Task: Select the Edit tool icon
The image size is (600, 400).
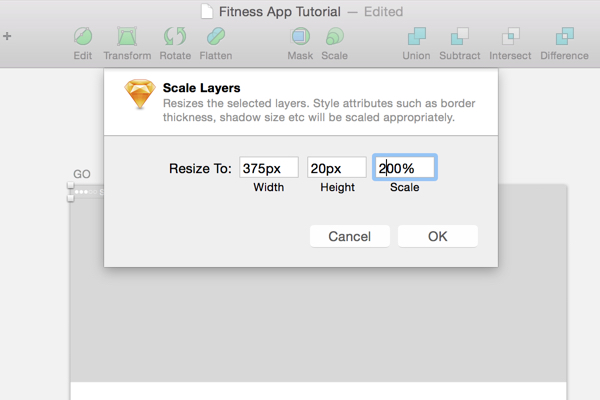Action: pyautogui.click(x=83, y=37)
